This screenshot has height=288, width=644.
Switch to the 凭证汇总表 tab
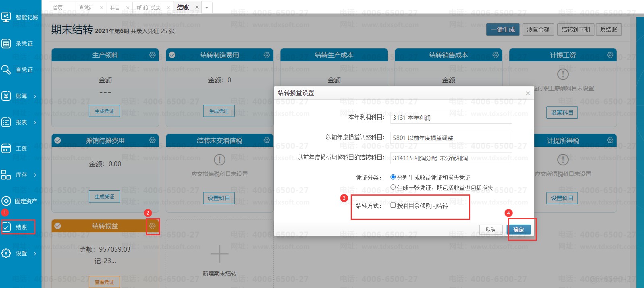(148, 8)
